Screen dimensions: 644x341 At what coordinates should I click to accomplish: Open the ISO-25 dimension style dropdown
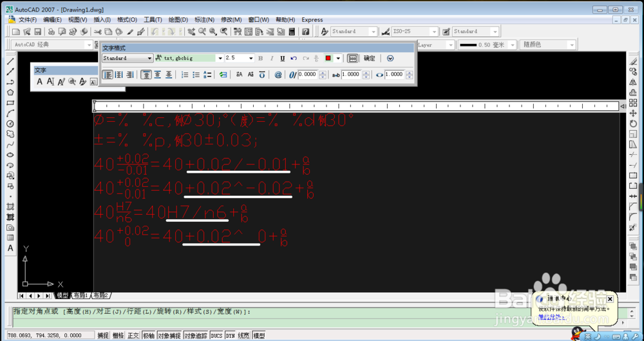click(x=434, y=31)
